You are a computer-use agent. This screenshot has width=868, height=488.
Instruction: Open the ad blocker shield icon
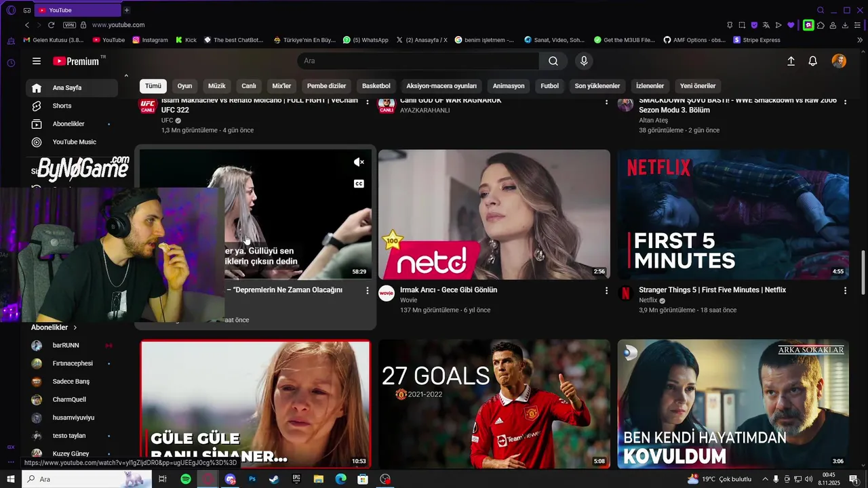click(x=754, y=25)
